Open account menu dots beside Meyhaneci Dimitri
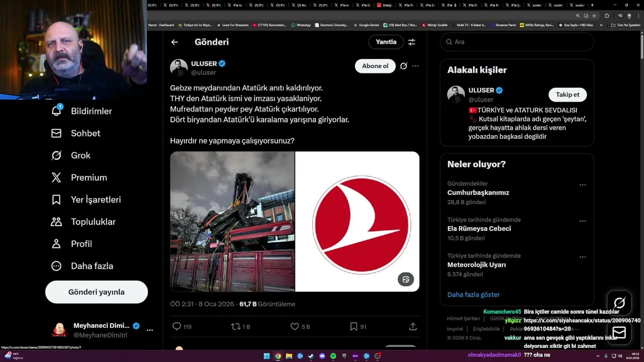644x362 pixels. (149, 330)
